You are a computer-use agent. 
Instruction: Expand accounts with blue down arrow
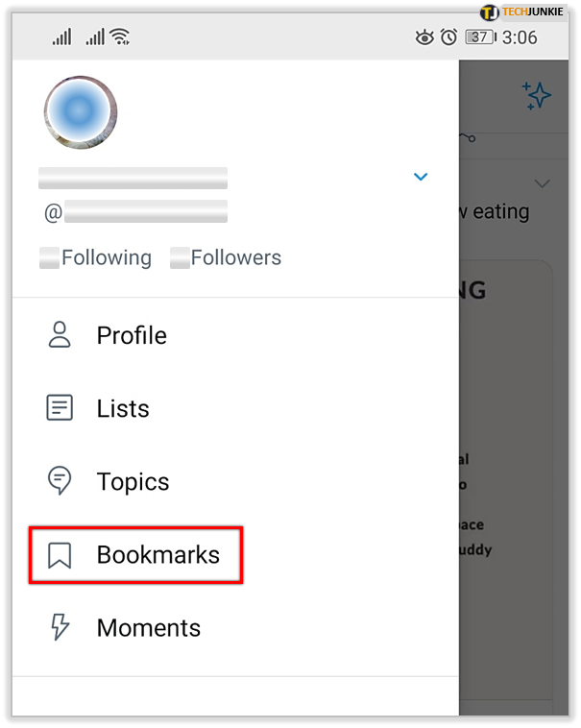420,177
